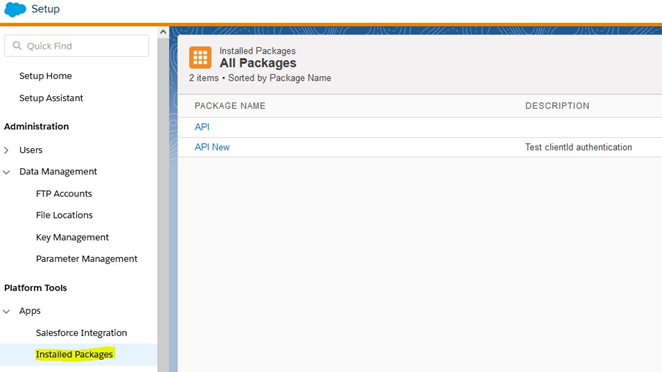662x372 pixels.
Task: Open Salesforce Integration
Action: click(x=81, y=333)
